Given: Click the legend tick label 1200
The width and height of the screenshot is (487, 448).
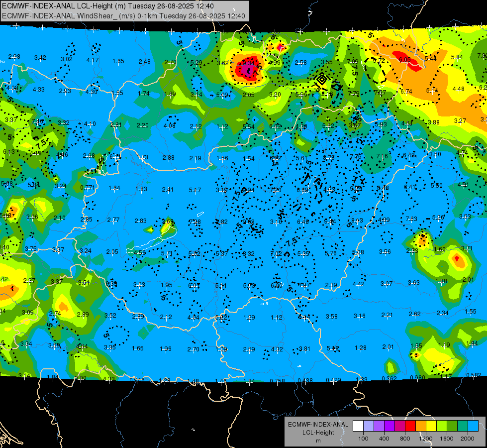Looking at the screenshot, I should pyautogui.click(x=426, y=439).
